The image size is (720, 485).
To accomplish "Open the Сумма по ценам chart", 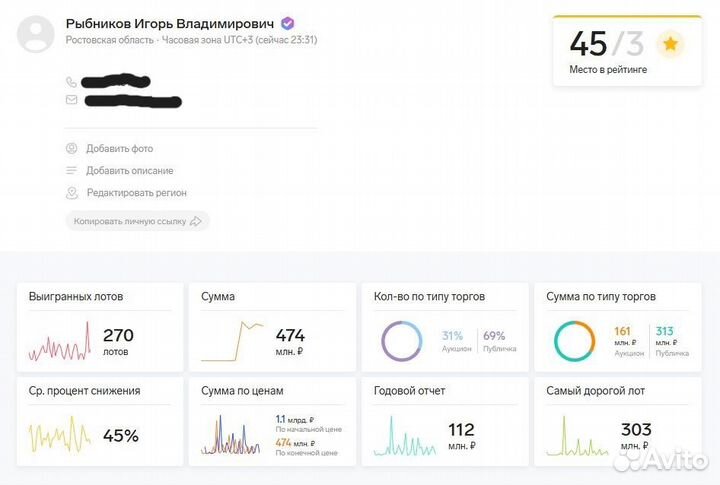I will [x=231, y=435].
